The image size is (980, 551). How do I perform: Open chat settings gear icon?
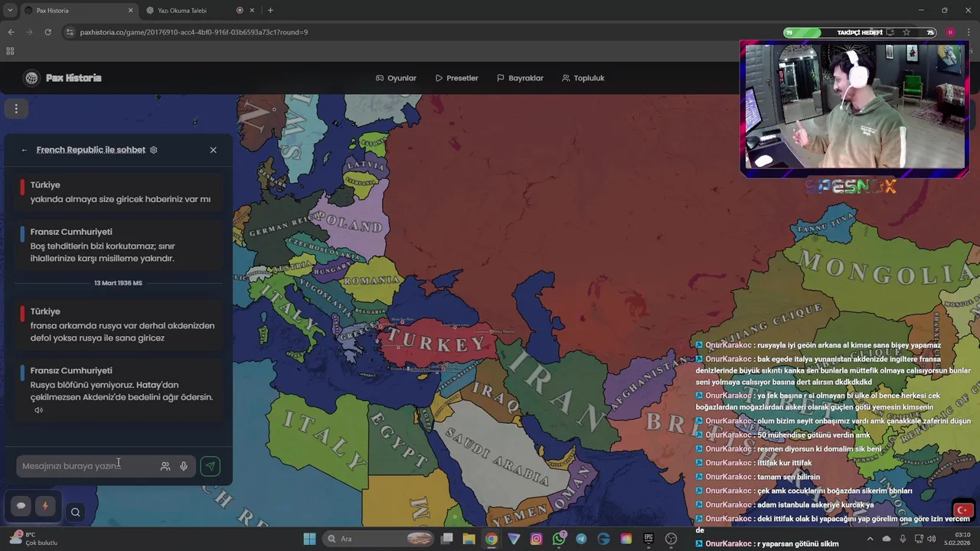point(153,150)
